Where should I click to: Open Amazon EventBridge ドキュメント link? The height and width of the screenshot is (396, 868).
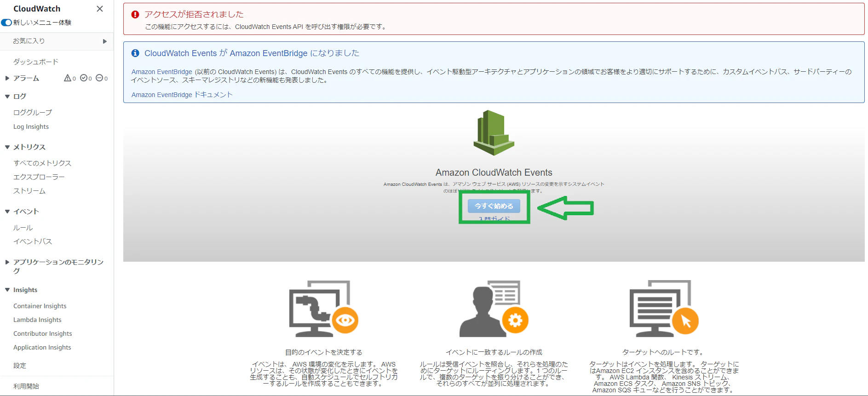pos(182,95)
